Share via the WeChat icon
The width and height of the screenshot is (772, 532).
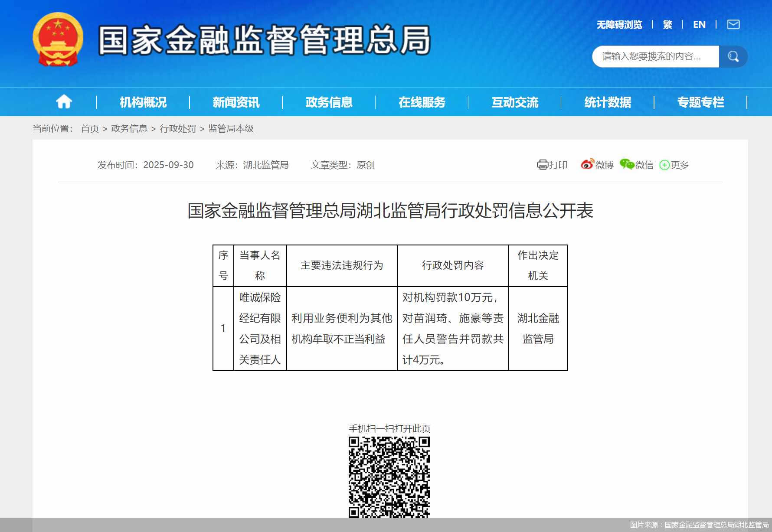point(627,164)
